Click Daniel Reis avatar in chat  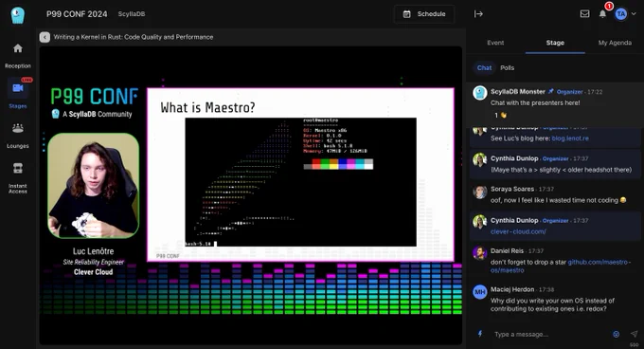pos(480,253)
